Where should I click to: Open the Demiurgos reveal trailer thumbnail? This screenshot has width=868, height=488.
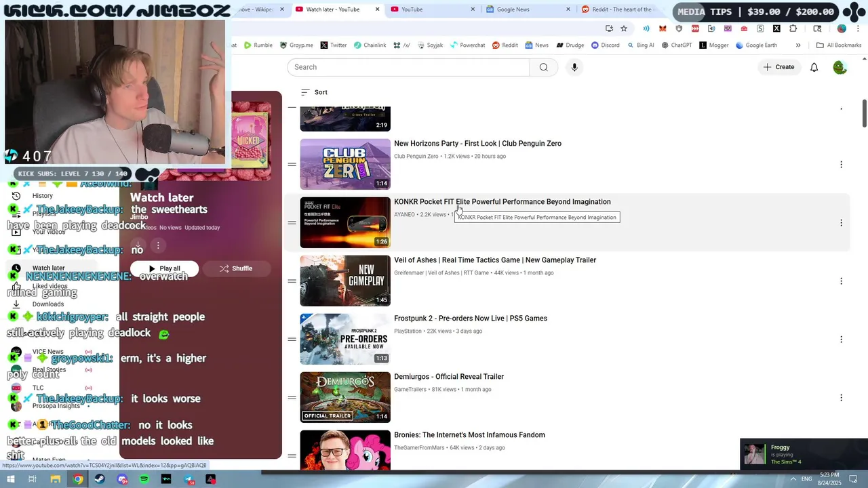pos(345,397)
